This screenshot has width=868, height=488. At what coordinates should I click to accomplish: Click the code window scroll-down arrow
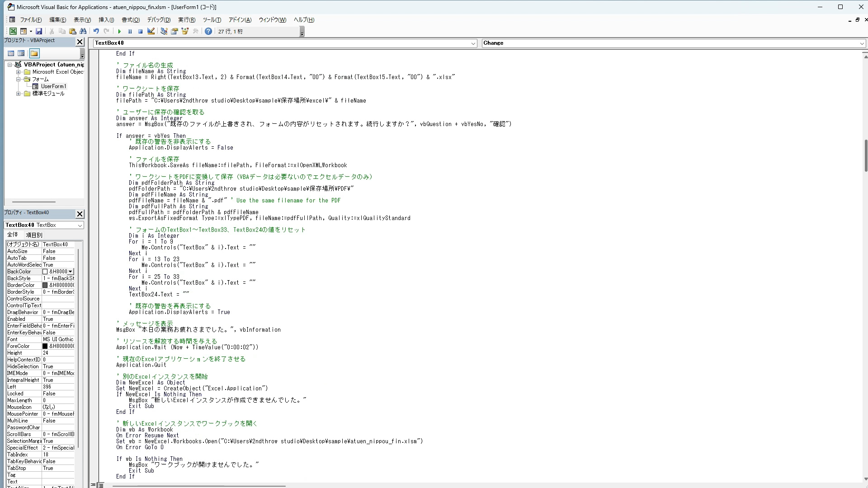pyautogui.click(x=866, y=479)
